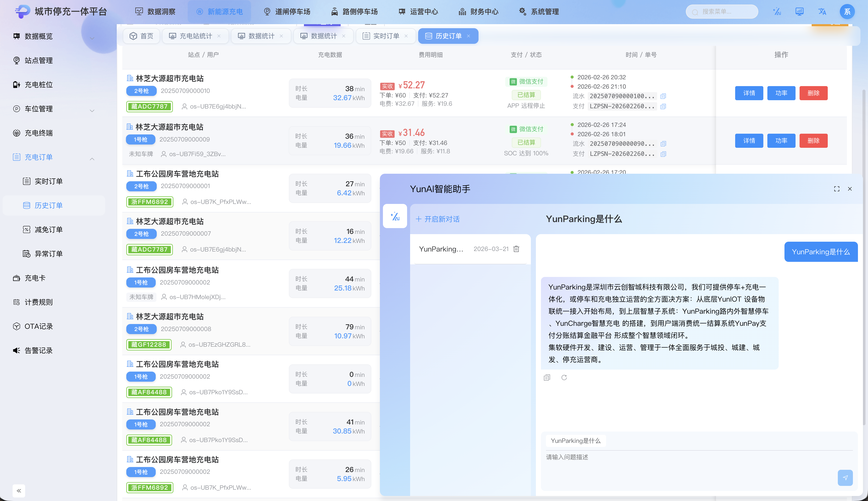View 详情 of the first charging order
This screenshot has height=501, width=868.
point(749,93)
